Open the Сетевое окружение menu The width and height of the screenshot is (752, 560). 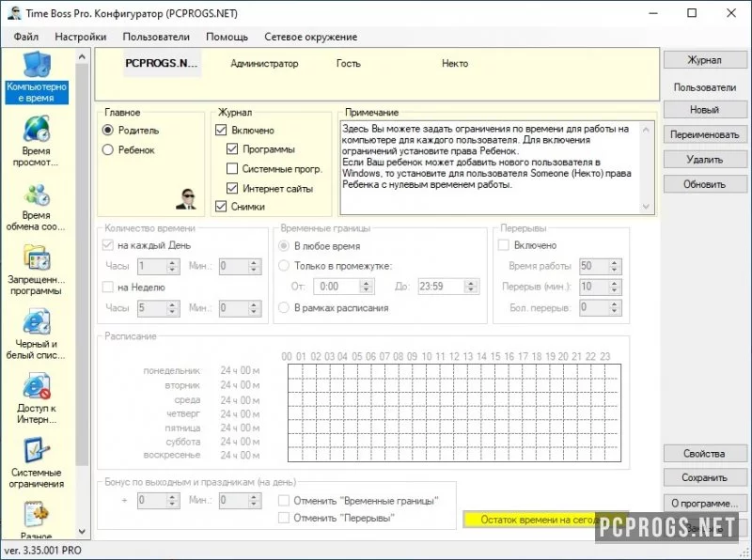pos(311,37)
